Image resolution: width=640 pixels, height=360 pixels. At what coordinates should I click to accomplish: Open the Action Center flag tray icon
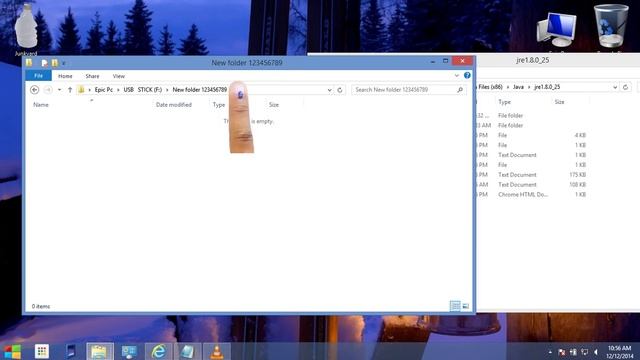click(x=562, y=352)
